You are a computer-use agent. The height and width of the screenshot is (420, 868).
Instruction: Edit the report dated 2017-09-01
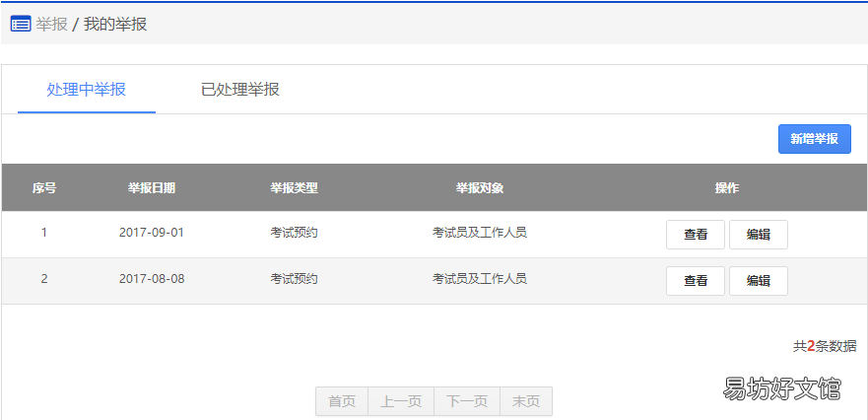pyautogui.click(x=759, y=235)
